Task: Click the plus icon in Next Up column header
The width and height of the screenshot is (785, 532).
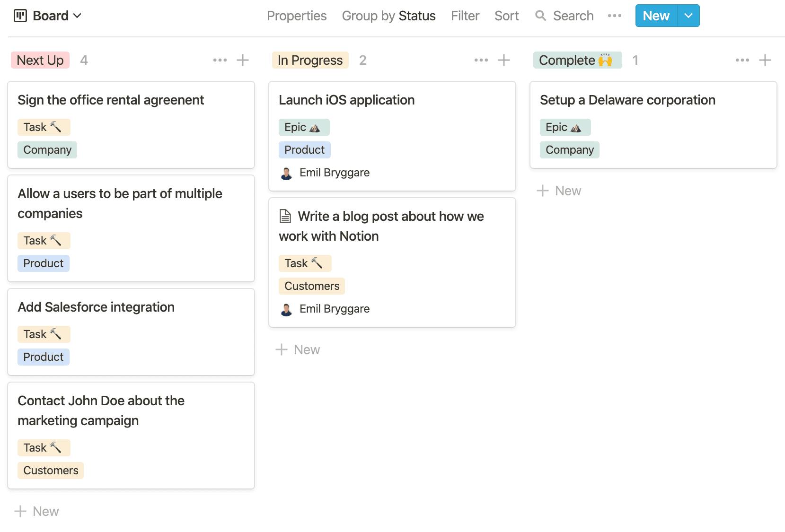Action: point(243,60)
